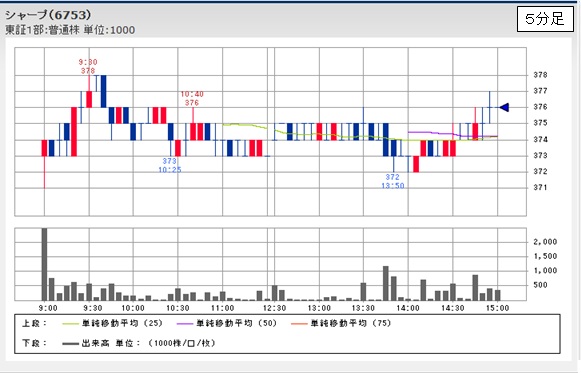Viewport: 581px width, 373px height.
Task: Click the gray 出来高 legend line
Action: (70, 344)
